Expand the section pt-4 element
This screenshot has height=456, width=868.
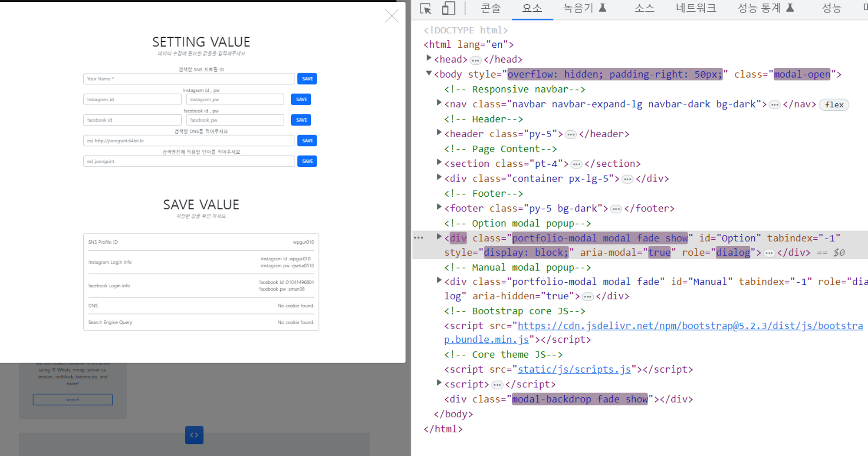coord(439,162)
